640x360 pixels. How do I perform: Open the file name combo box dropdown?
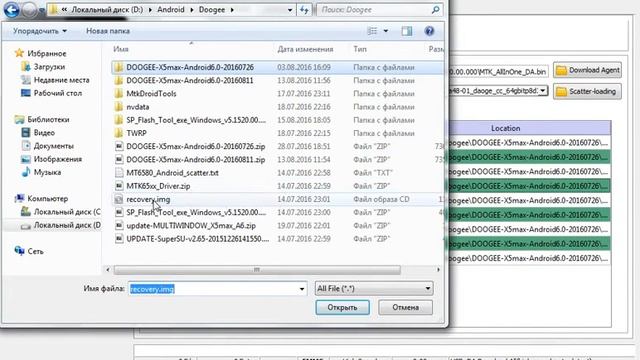click(x=302, y=289)
